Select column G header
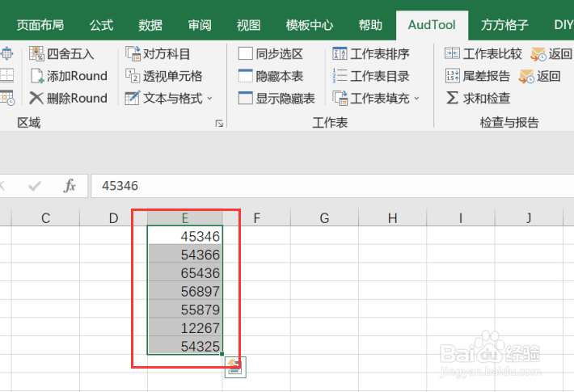Viewport: 574px width, 392px height. (x=324, y=217)
